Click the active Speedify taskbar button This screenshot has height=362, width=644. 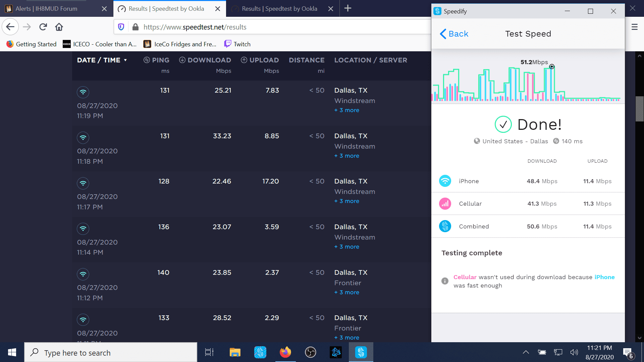[x=361, y=352]
